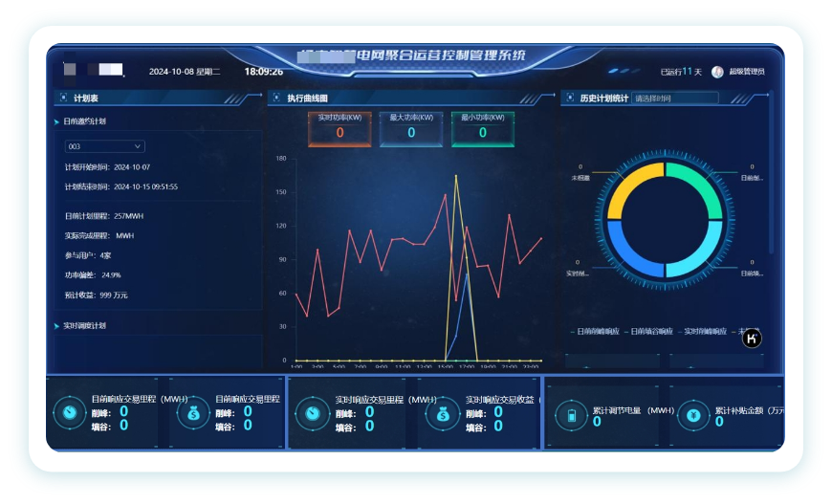Viewport: 832px width, 504px height.
Task: Click the round black K floating icon
Action: click(752, 338)
